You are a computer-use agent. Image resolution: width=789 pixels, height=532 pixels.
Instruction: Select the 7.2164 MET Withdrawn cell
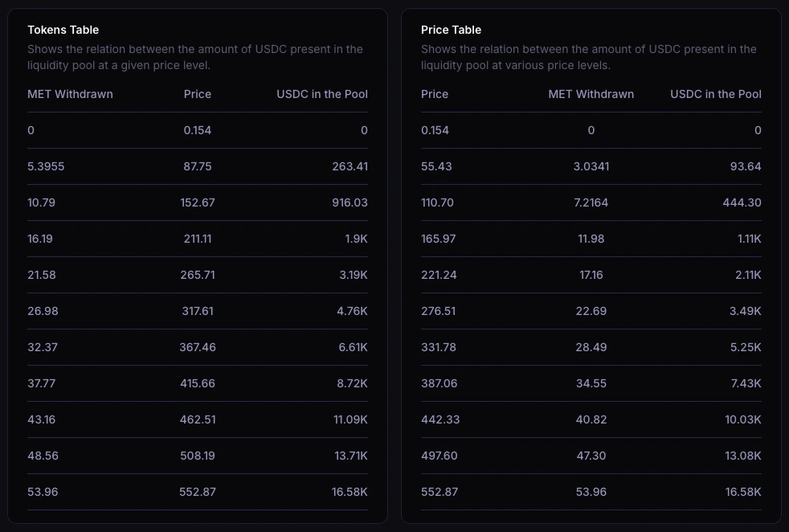click(x=591, y=203)
